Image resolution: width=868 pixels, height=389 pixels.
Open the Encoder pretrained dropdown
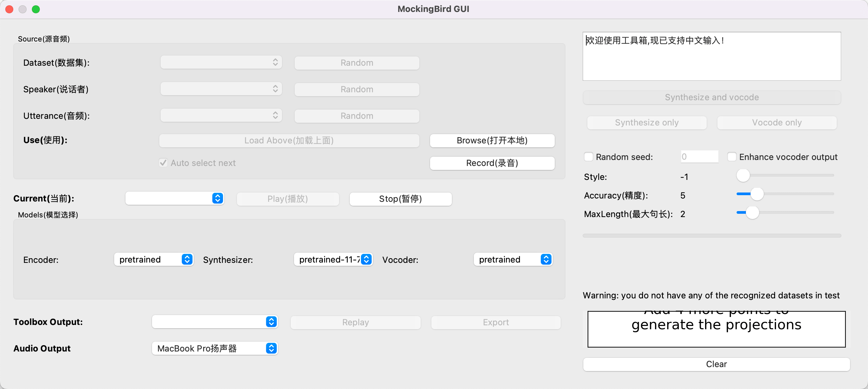point(154,259)
